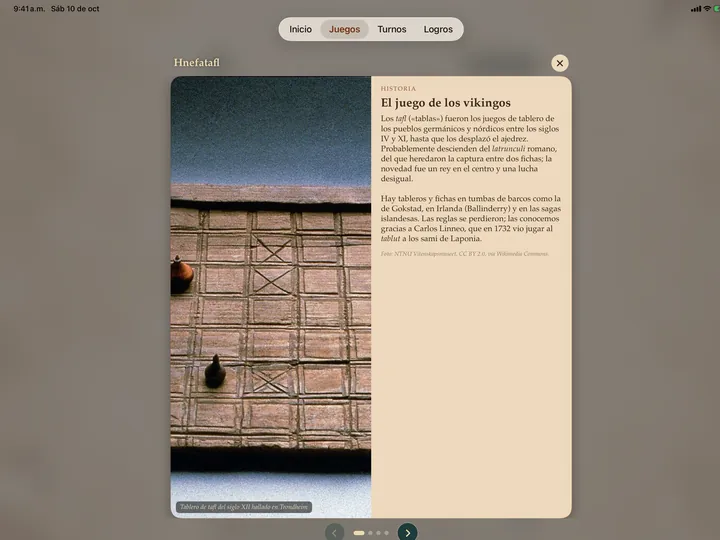Tap the cellular signal bars icon
This screenshot has height=540, width=720.
pos(696,9)
